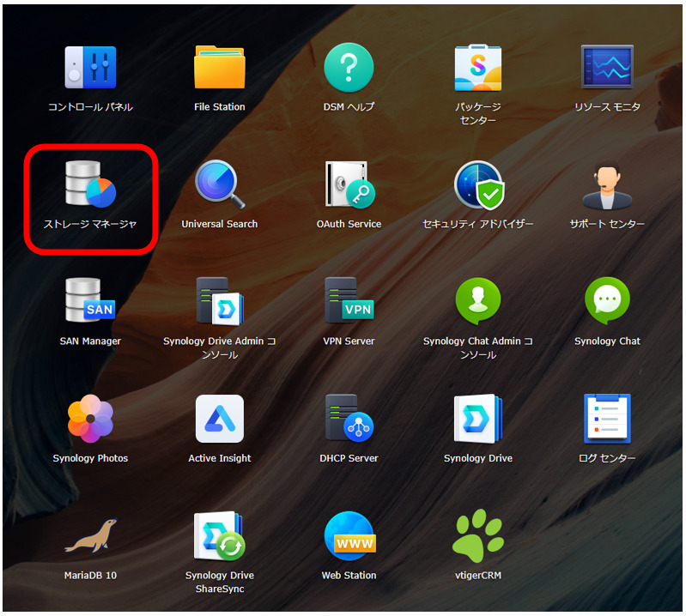Open DSM ヘルプ question mark icon

click(349, 67)
